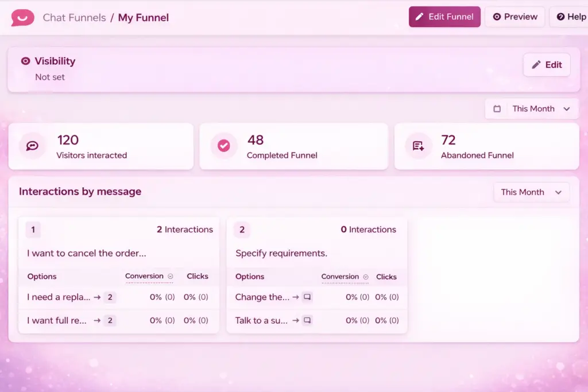
Task: Edit the Visibility settings
Action: (x=546, y=65)
